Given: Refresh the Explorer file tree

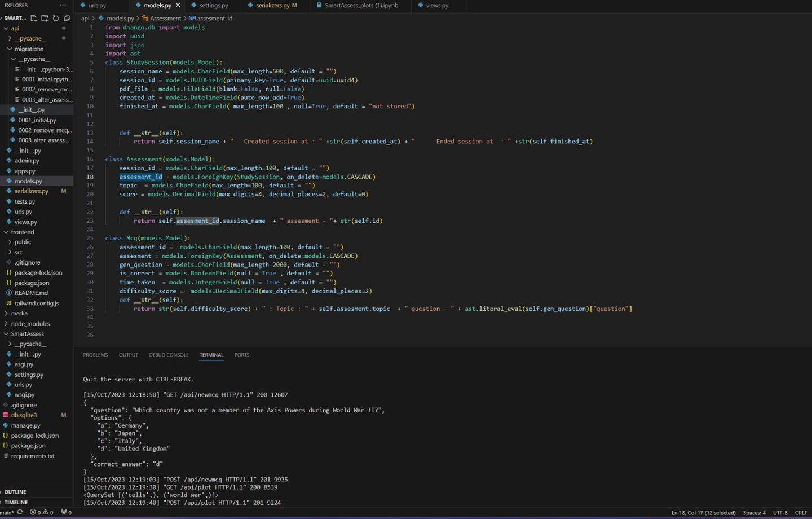Looking at the screenshot, I should (x=56, y=18).
